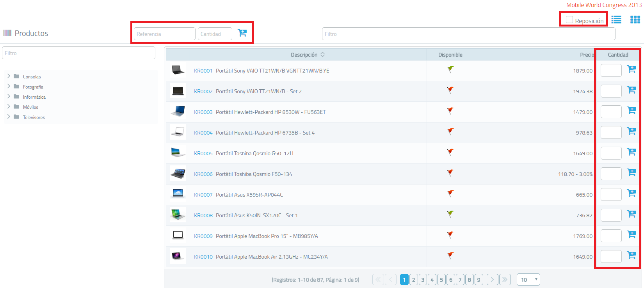644x291 pixels.
Task: Expand the Fotografía category
Action: pos(9,86)
